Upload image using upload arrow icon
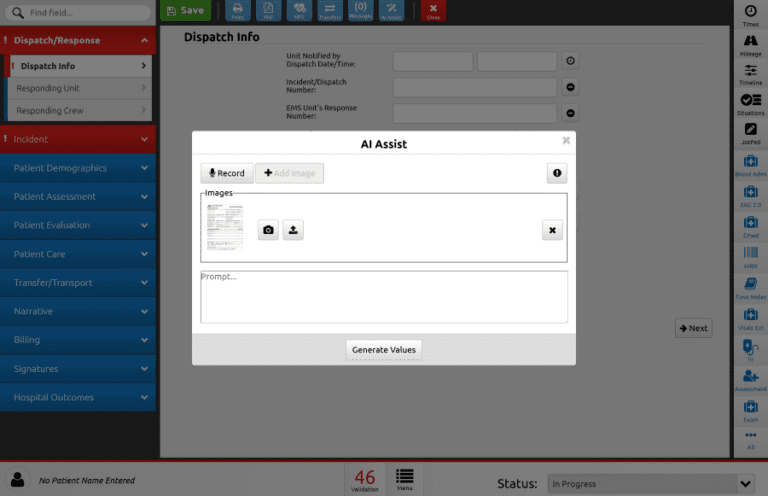Screen dimensions: 768x496 tap(293, 230)
